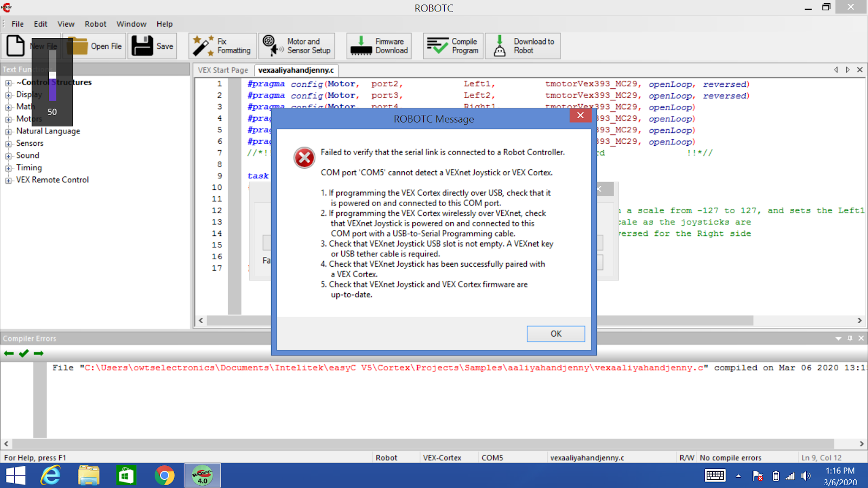
Task: Close the active editor tab X
Action: click(x=860, y=70)
